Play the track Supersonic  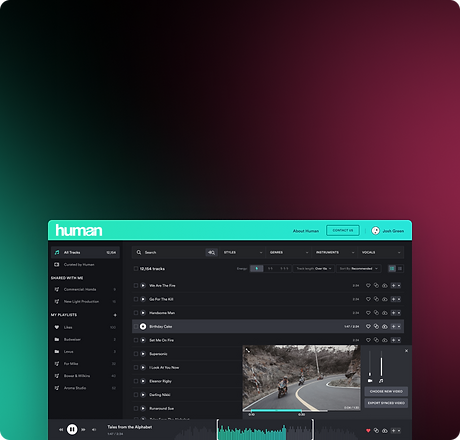point(143,354)
